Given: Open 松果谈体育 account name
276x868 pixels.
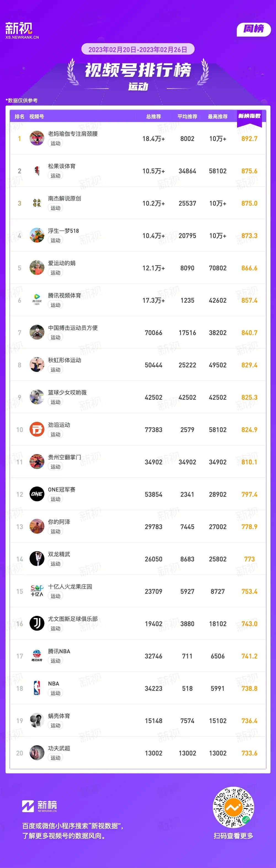Looking at the screenshot, I should (62, 166).
